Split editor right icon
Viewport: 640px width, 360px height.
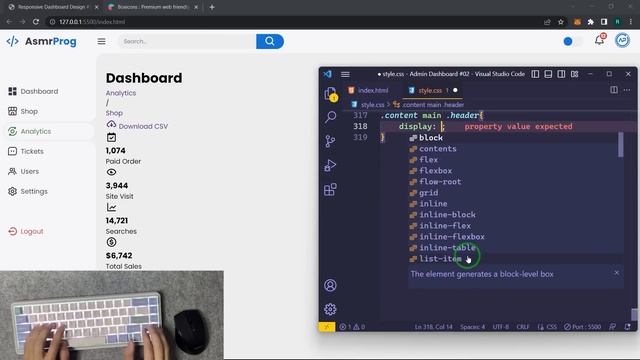point(614,90)
